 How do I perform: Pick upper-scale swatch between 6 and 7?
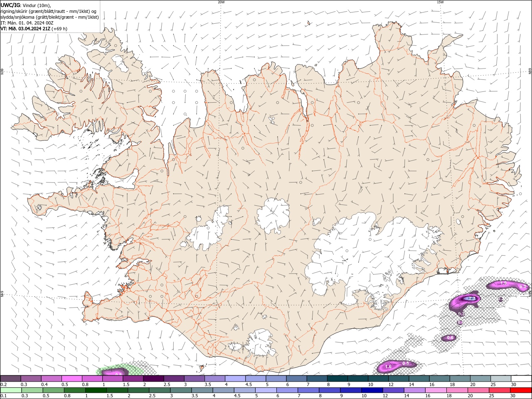point(297,379)
